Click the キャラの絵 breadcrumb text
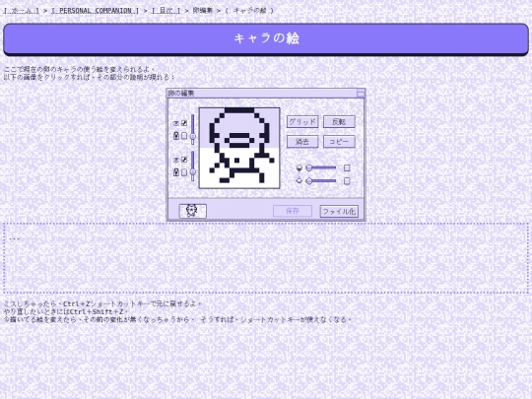 (249, 11)
